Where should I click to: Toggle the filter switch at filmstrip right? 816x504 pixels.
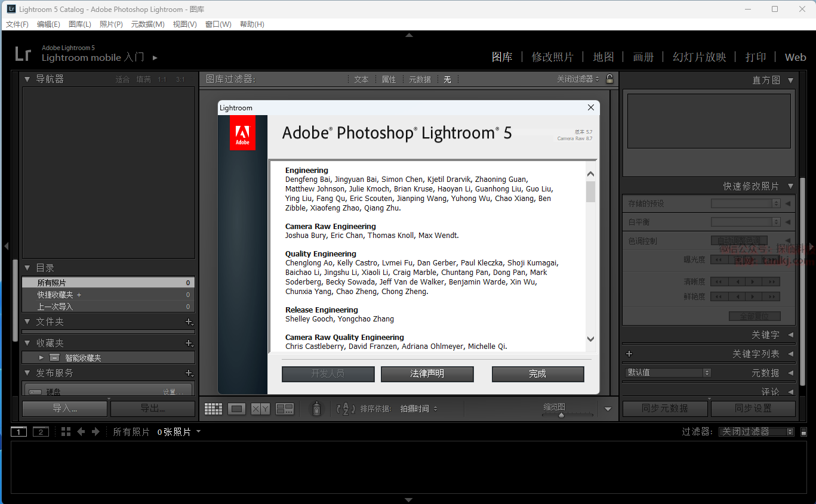(x=803, y=432)
